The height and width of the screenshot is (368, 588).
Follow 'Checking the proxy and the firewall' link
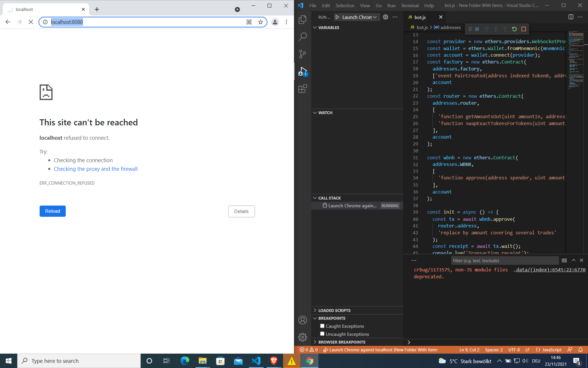tap(96, 169)
